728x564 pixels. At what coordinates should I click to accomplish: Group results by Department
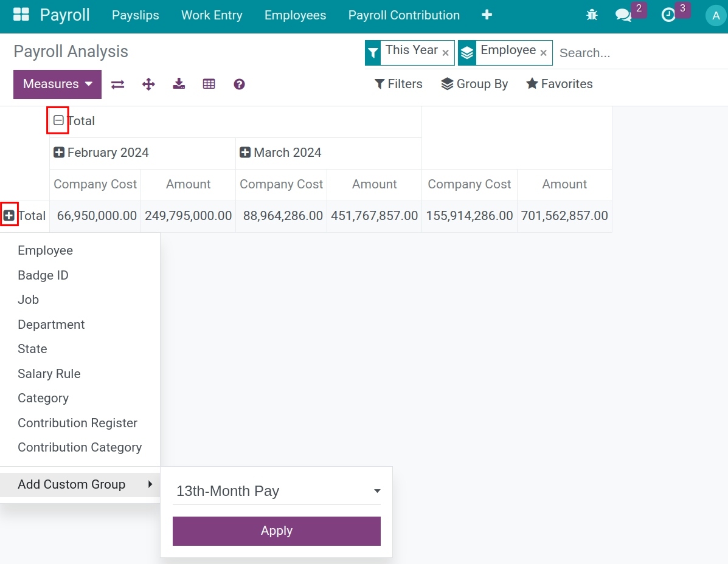point(51,324)
